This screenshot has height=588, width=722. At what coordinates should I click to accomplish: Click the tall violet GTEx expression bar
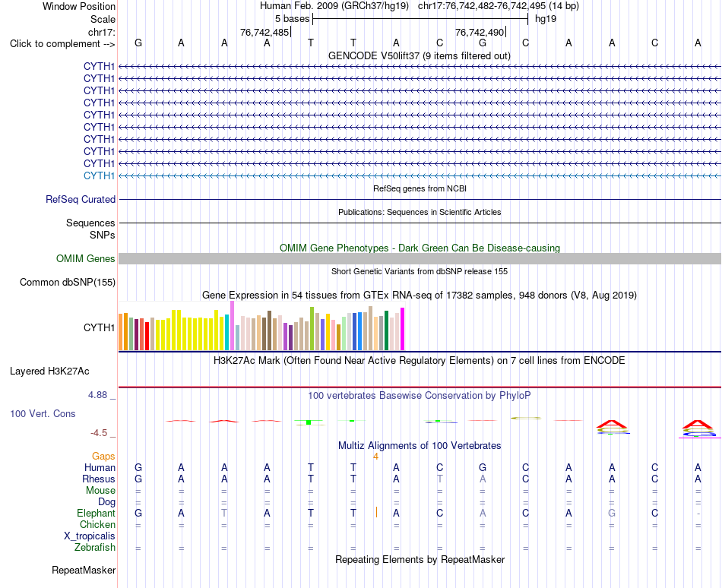coord(232,326)
